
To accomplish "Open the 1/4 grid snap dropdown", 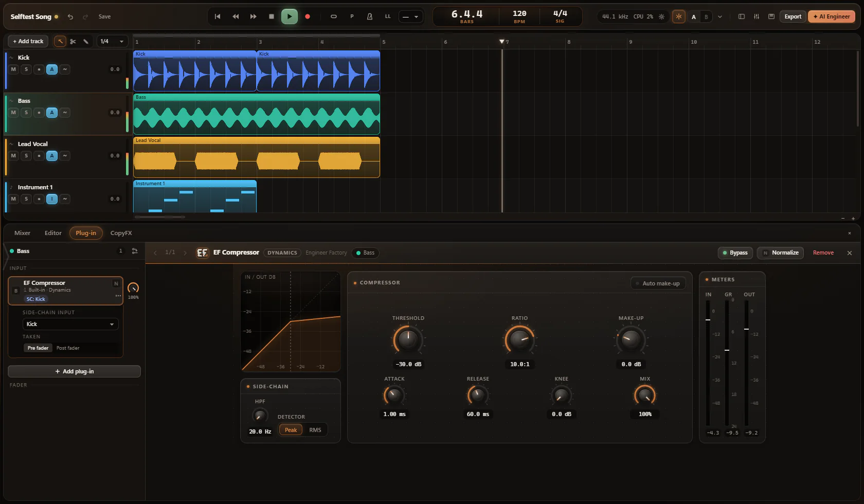I will coord(112,41).
